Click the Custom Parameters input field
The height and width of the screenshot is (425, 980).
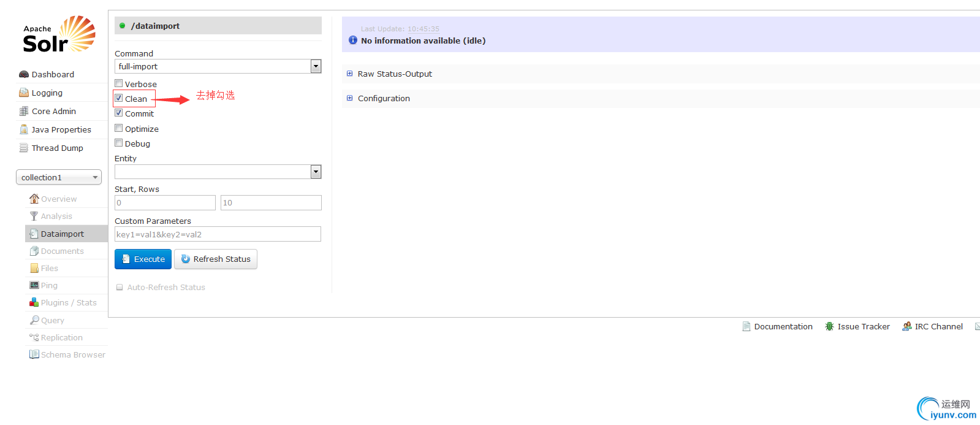pyautogui.click(x=218, y=234)
